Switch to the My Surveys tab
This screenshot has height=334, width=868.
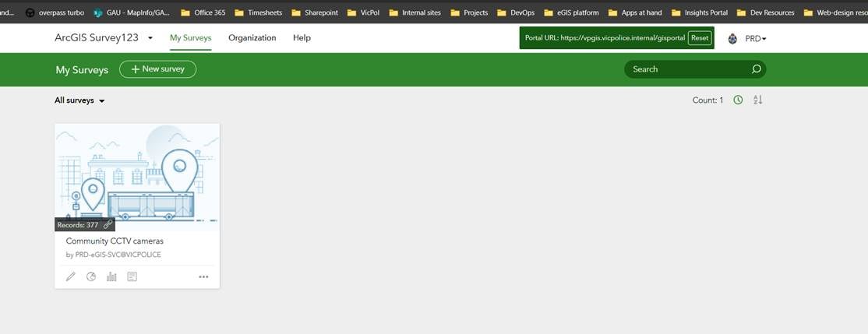(190, 38)
